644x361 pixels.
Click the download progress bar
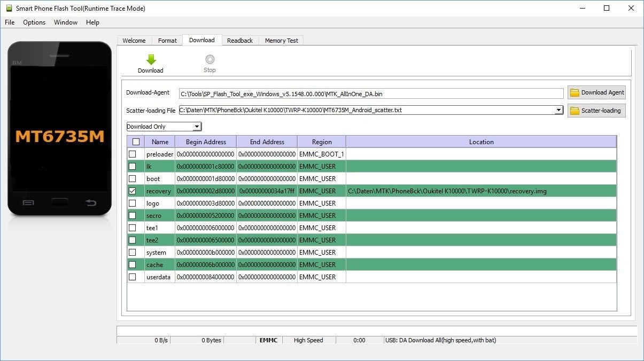click(377, 331)
